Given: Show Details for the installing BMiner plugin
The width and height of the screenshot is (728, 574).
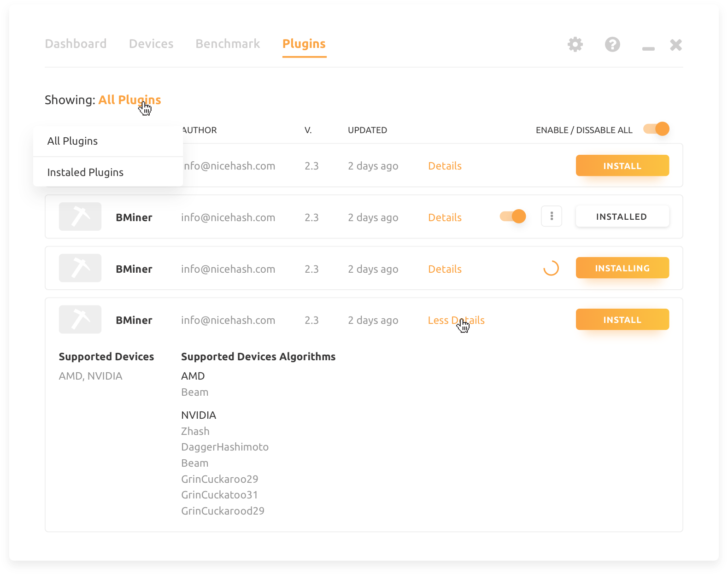Looking at the screenshot, I should [x=445, y=269].
